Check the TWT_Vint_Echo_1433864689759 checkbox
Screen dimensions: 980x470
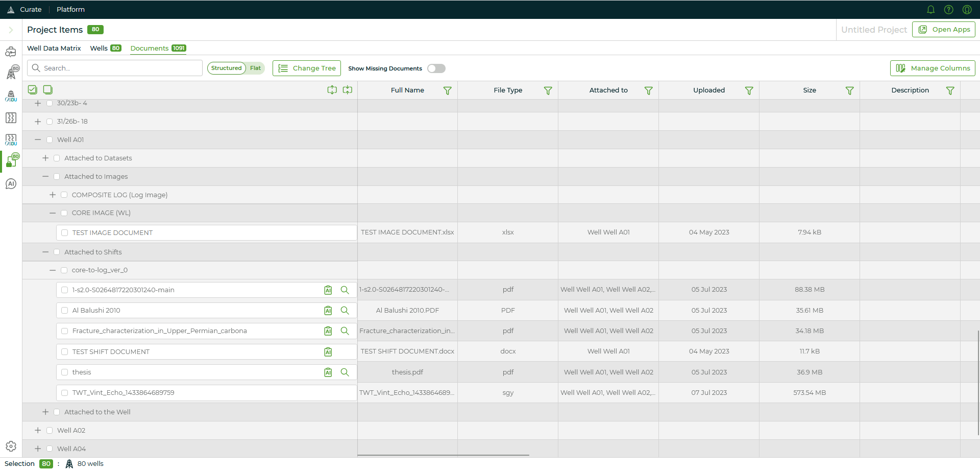(65, 393)
